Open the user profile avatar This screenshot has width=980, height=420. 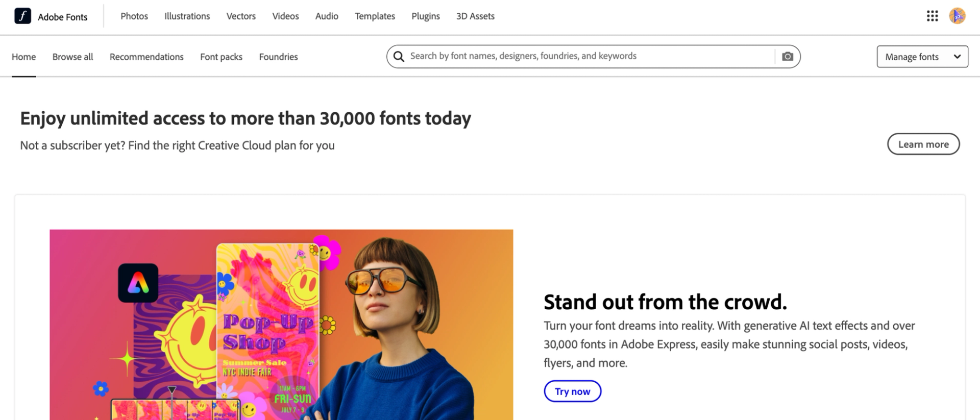[x=957, y=16]
